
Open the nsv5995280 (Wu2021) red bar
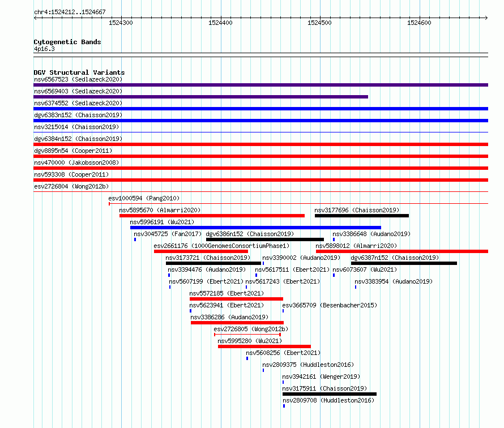[x=264, y=346]
